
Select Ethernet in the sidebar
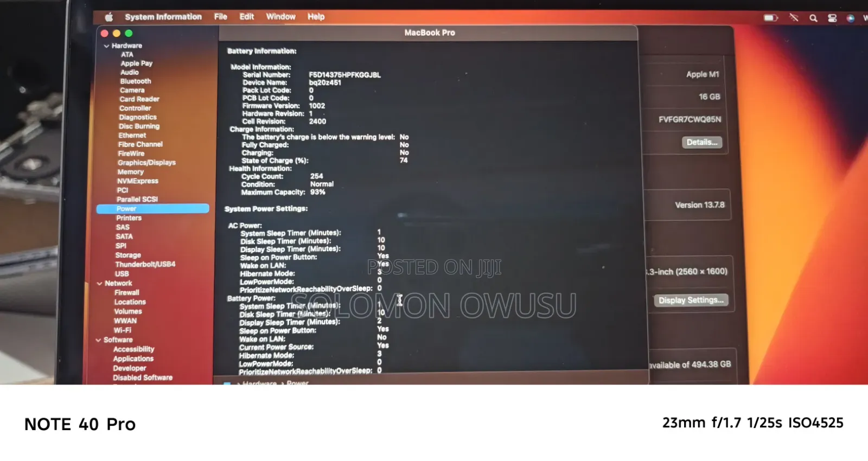pyautogui.click(x=132, y=136)
